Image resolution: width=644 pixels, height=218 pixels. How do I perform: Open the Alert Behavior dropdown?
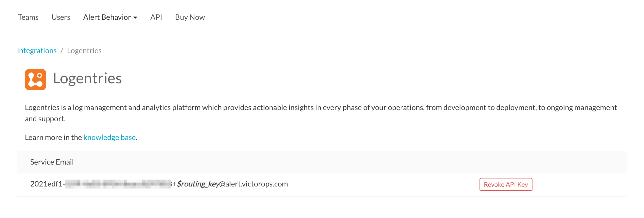pyautogui.click(x=107, y=17)
